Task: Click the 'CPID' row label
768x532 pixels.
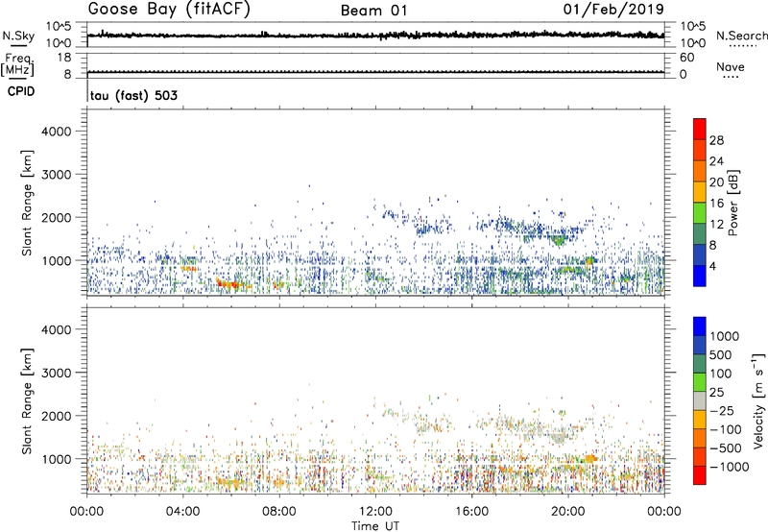Action: (x=21, y=91)
